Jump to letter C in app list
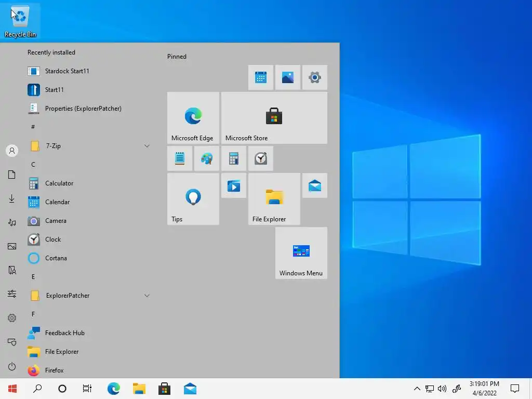Viewport: 532px width, 399px height. [x=33, y=165]
